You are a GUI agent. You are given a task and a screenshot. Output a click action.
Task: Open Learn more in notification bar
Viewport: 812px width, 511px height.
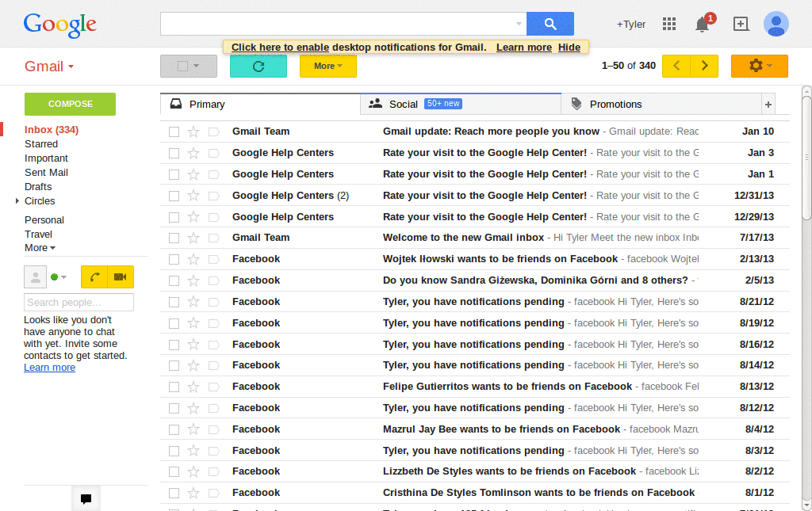pos(524,47)
